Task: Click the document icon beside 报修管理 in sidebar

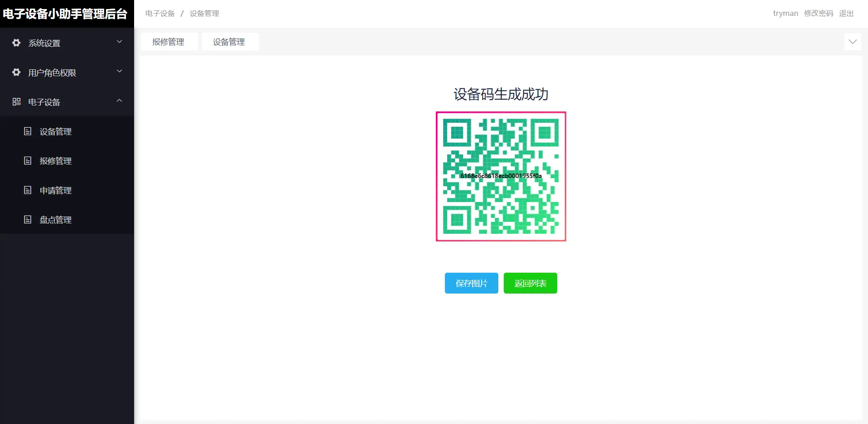Action: (x=28, y=160)
